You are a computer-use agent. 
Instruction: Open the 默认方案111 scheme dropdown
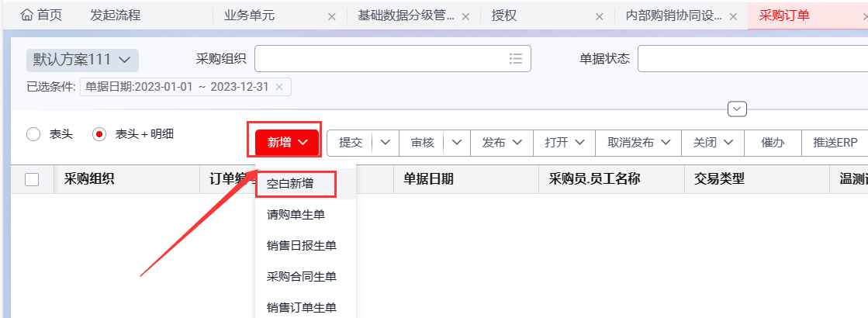coord(82,59)
